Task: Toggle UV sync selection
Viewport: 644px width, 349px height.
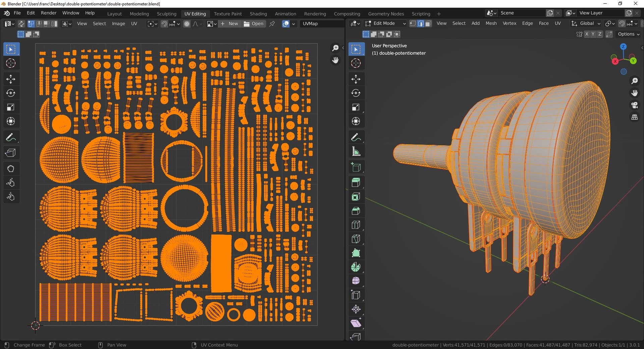Action: [21, 24]
